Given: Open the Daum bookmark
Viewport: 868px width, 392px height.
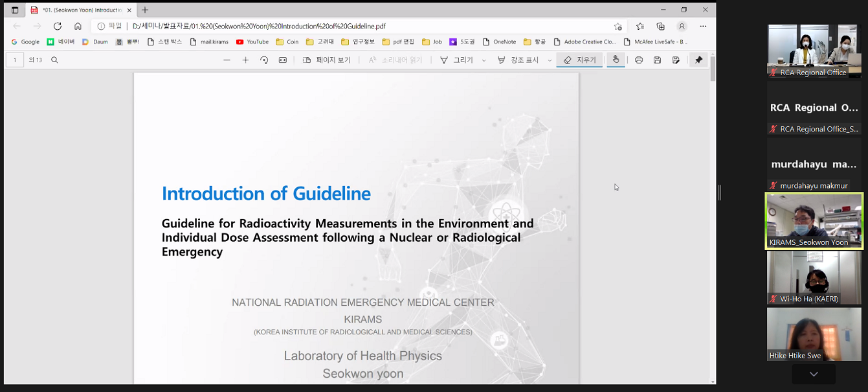Looking at the screenshot, I should pos(95,42).
